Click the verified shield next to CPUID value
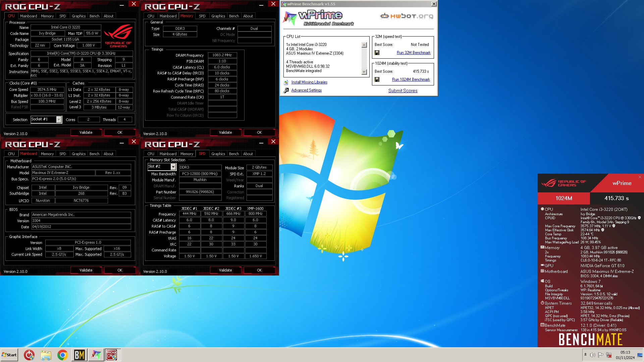 pyautogui.click(x=639, y=218)
